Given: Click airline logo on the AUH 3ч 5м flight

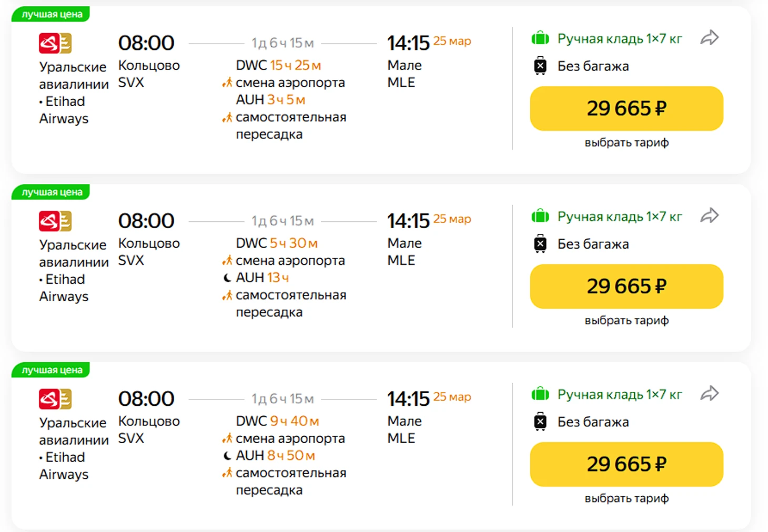Looking at the screenshot, I should 55,44.
